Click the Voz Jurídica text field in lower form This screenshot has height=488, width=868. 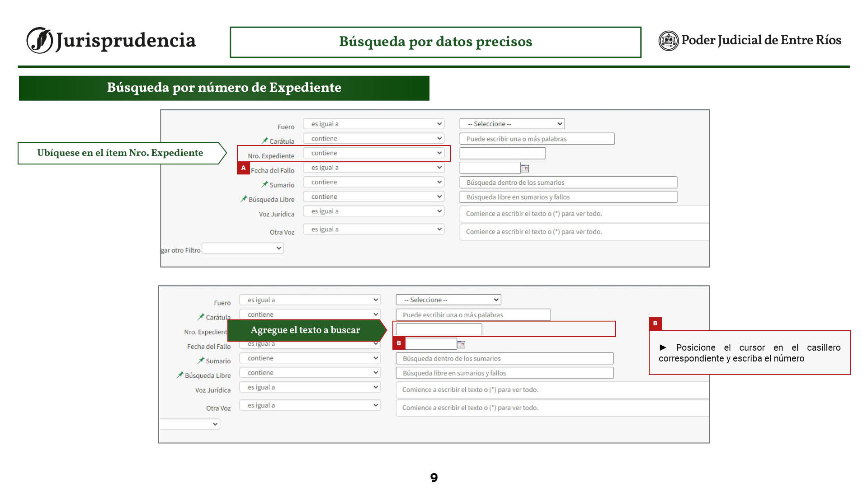click(552, 390)
